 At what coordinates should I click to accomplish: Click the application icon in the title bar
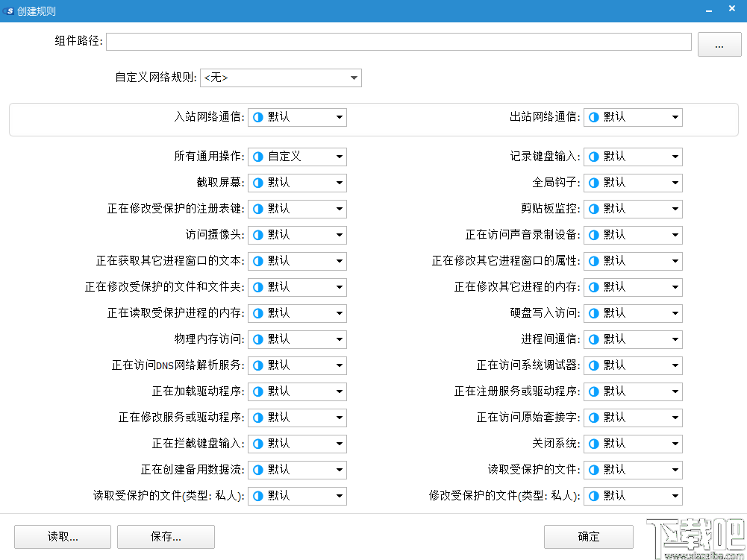(x=8, y=9)
